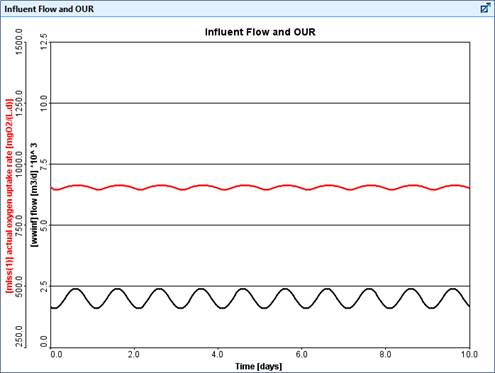Click the 8.0 tick on time axis
495x373 pixels.
385,354
